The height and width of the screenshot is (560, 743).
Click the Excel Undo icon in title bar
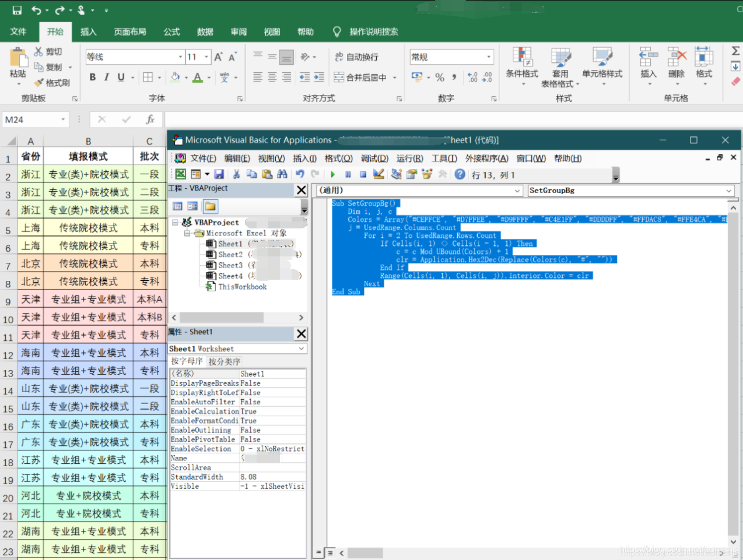coord(37,10)
